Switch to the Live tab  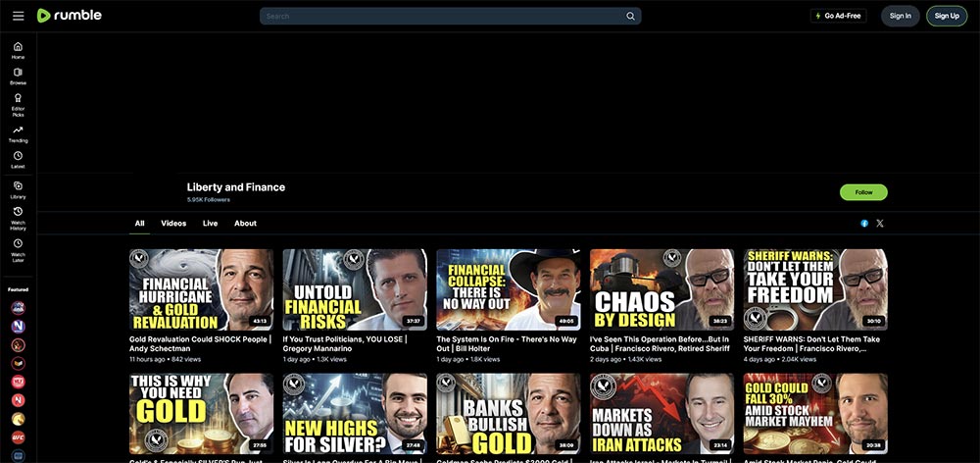210,224
